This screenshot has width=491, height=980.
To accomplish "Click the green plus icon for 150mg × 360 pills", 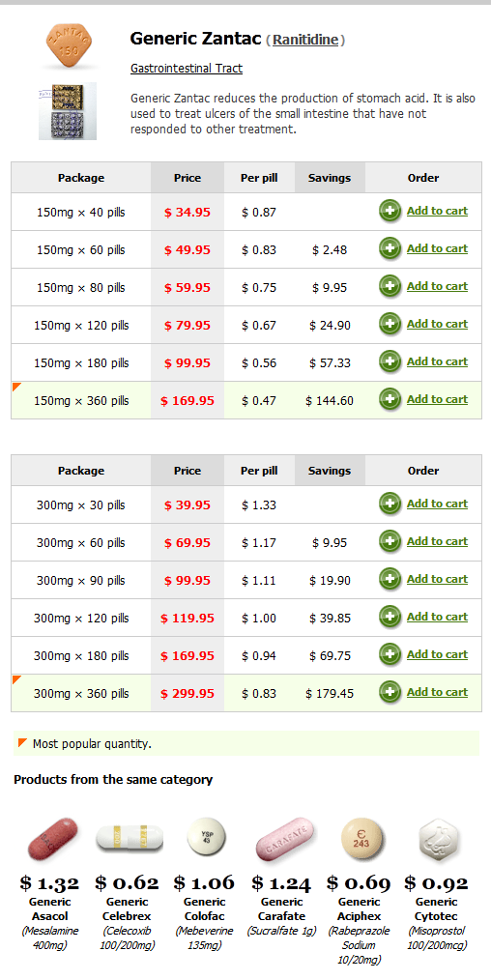I will pyautogui.click(x=390, y=399).
